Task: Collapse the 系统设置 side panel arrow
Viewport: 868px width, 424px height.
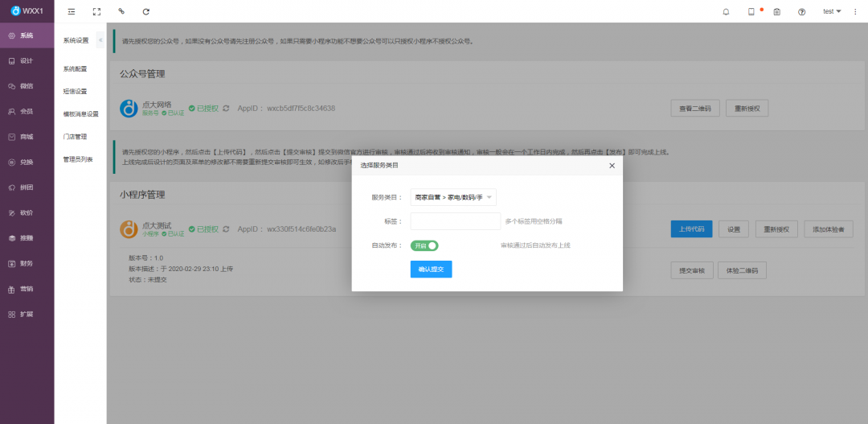Action: pos(100,39)
